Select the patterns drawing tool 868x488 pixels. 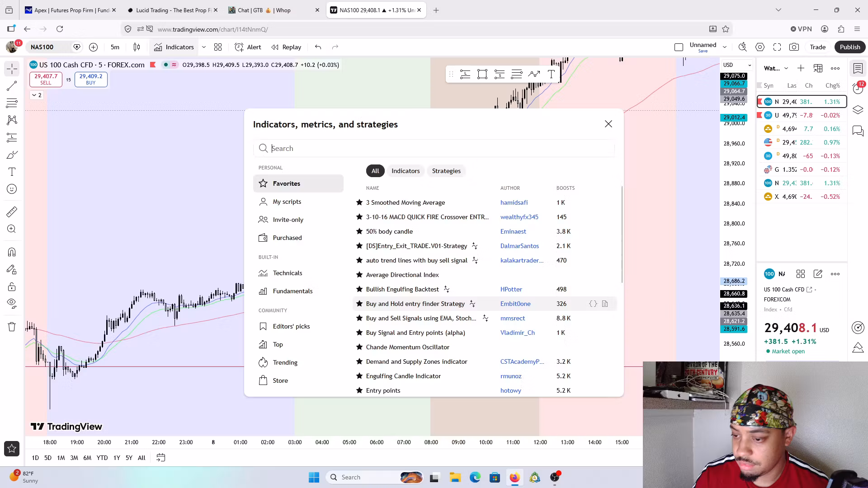pos(12,120)
